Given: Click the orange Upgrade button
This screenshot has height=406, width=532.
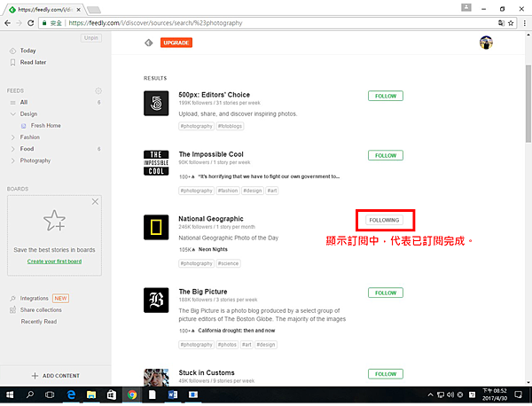Looking at the screenshot, I should coord(176,43).
